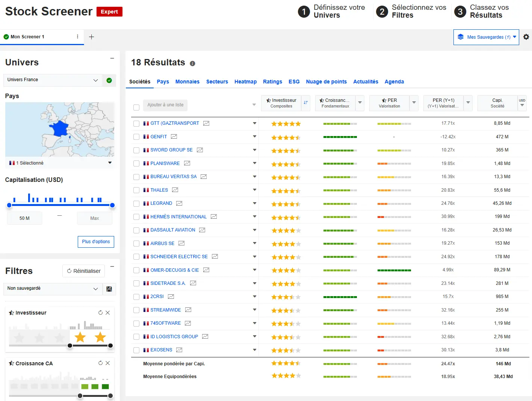Tick checkbox for AIRBUS SE row
The image size is (532, 401).
click(136, 244)
